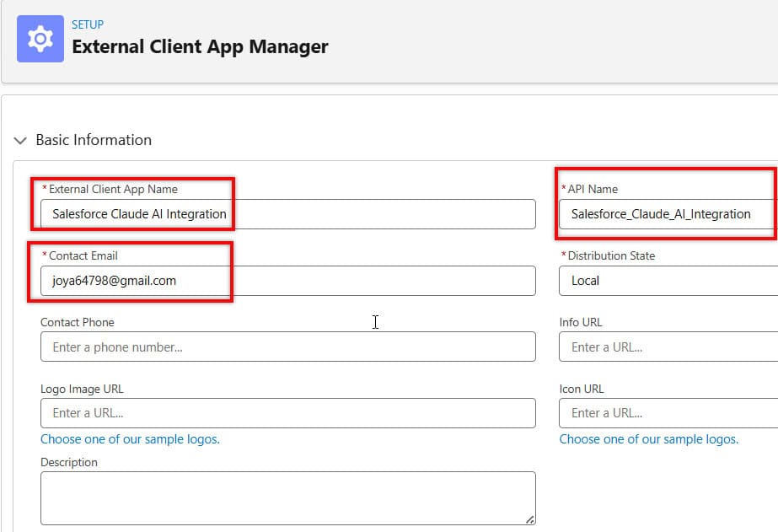Click the Description box resize handle
Screen dimensions: 778x532
click(x=530, y=519)
